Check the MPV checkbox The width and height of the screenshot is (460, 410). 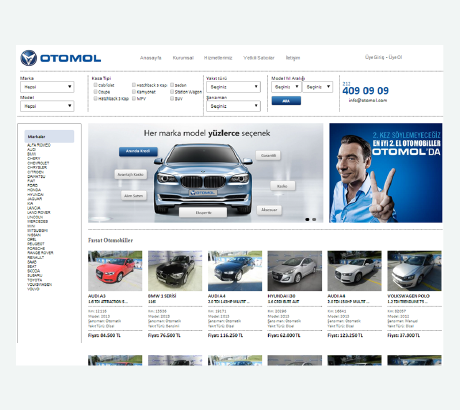pyautogui.click(x=134, y=98)
